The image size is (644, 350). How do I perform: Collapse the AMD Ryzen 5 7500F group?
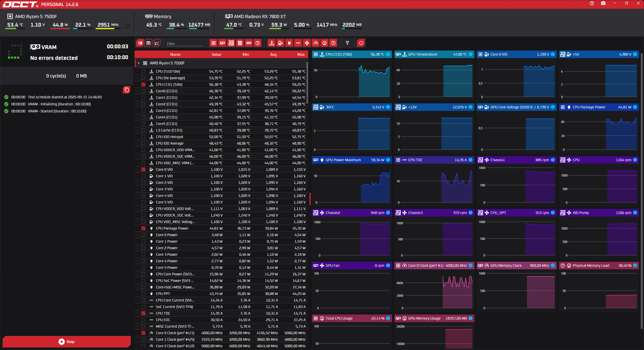tap(139, 63)
